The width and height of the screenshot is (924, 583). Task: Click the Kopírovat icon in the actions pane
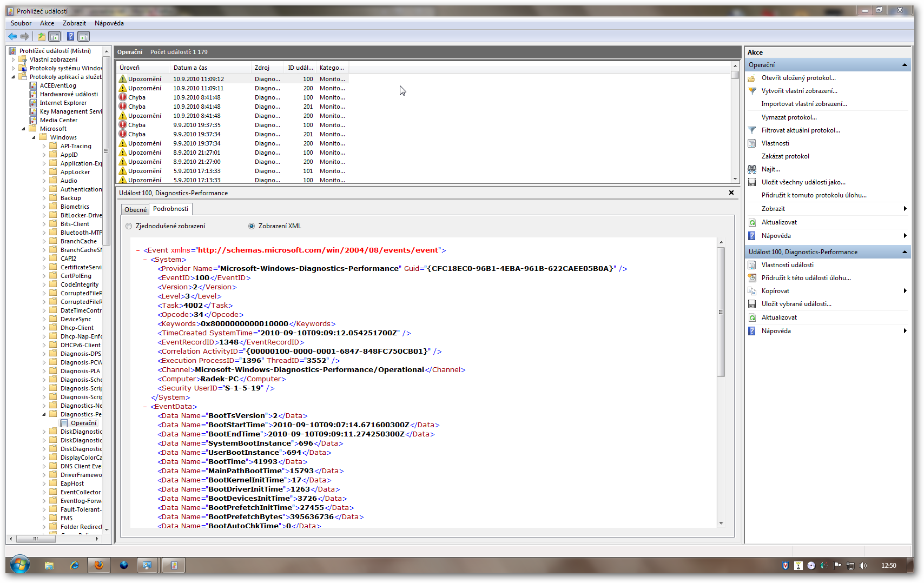coord(751,291)
